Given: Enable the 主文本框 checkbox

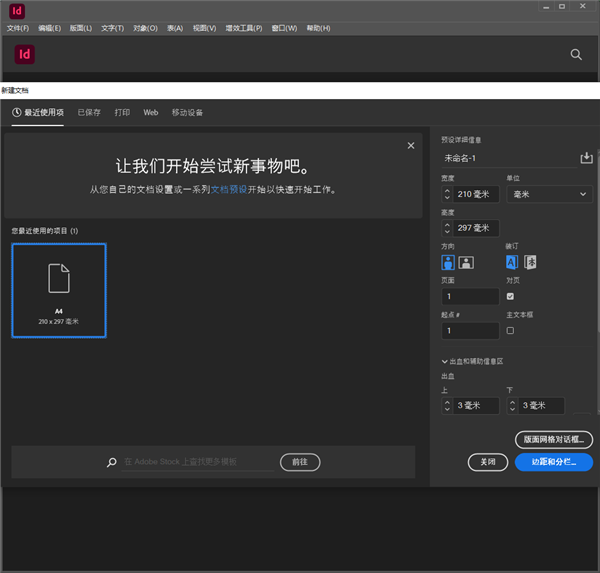Looking at the screenshot, I should 511,330.
